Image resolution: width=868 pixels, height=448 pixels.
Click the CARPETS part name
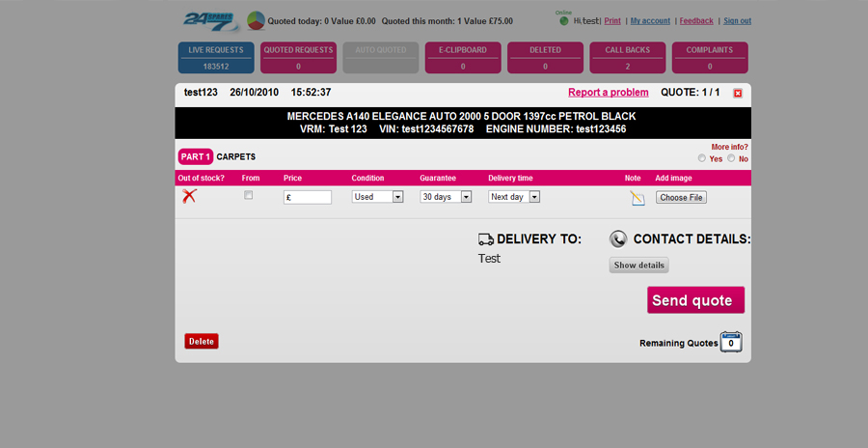(x=236, y=157)
